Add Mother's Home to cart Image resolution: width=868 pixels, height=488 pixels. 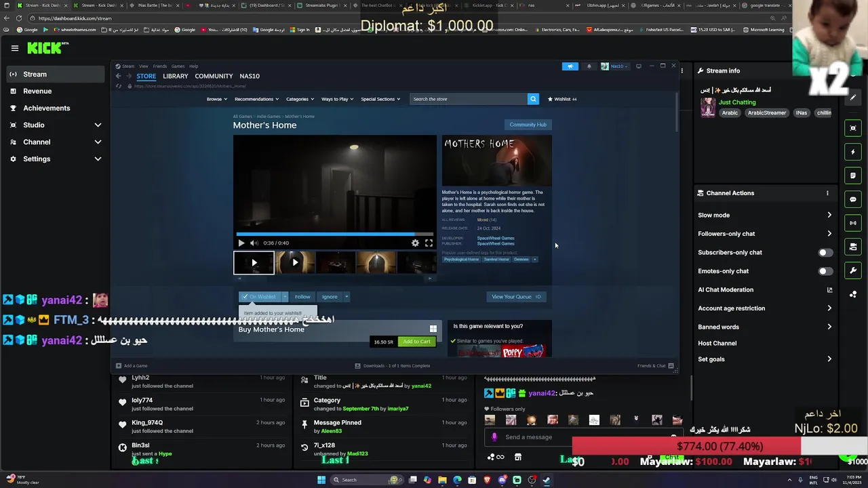pos(416,342)
